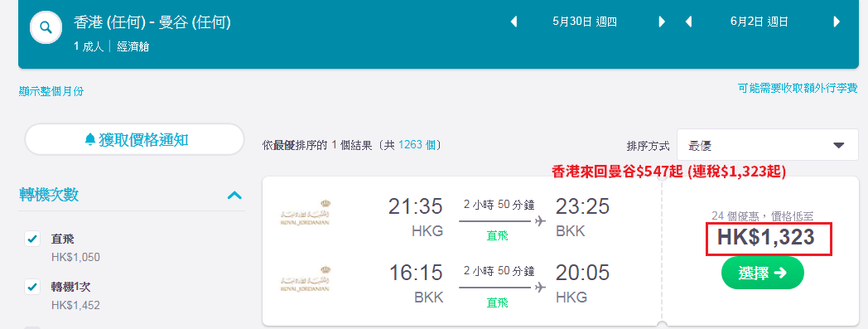The width and height of the screenshot is (868, 329).
Task: Open the 排序方式 sort dropdown
Action: click(768, 145)
